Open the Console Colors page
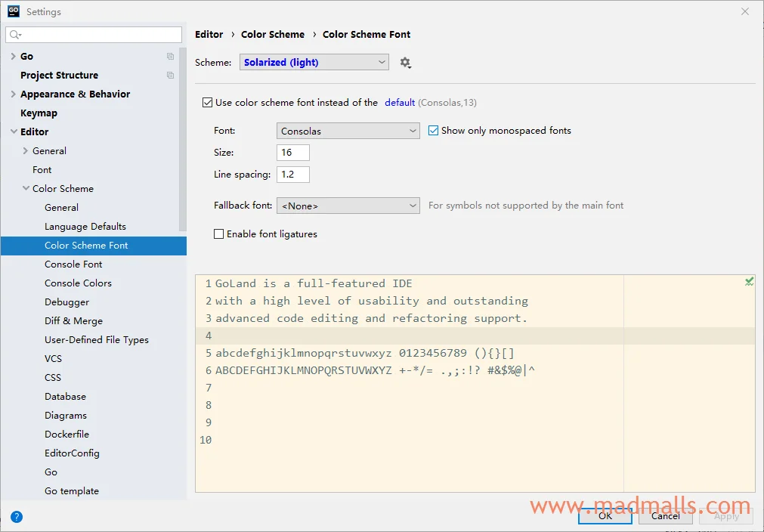Screen dimensions: 764x532 (x=78, y=283)
